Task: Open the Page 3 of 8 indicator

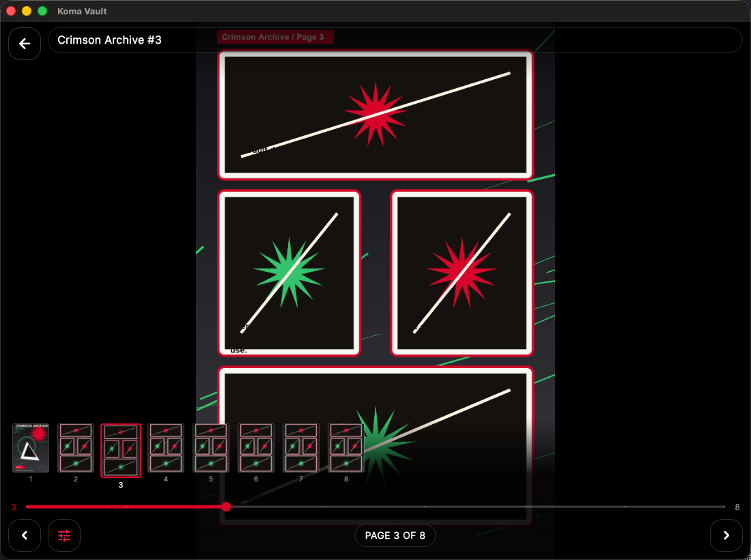Action: click(395, 535)
